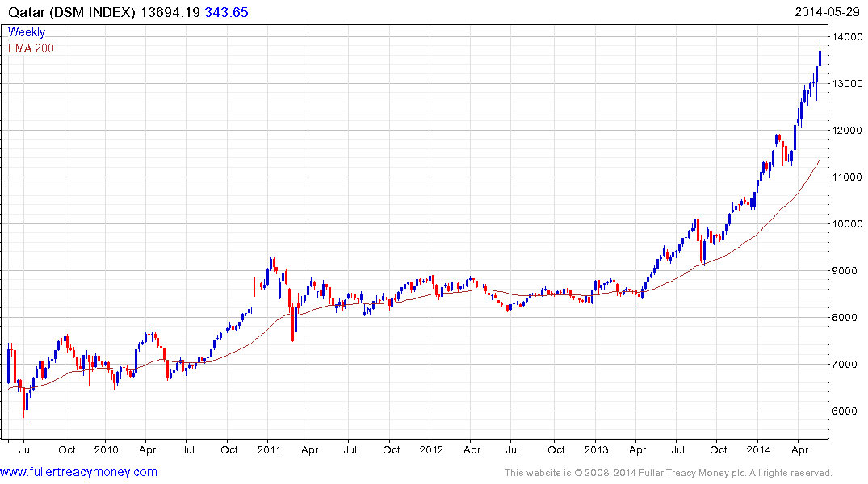The width and height of the screenshot is (868, 484).
Task: Click the 12000 price axis label
Action: click(847, 131)
